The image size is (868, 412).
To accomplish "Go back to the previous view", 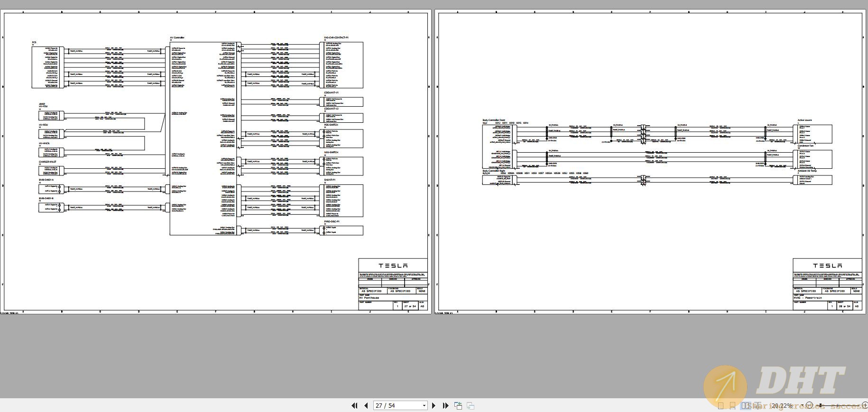I will pyautogui.click(x=458, y=405).
